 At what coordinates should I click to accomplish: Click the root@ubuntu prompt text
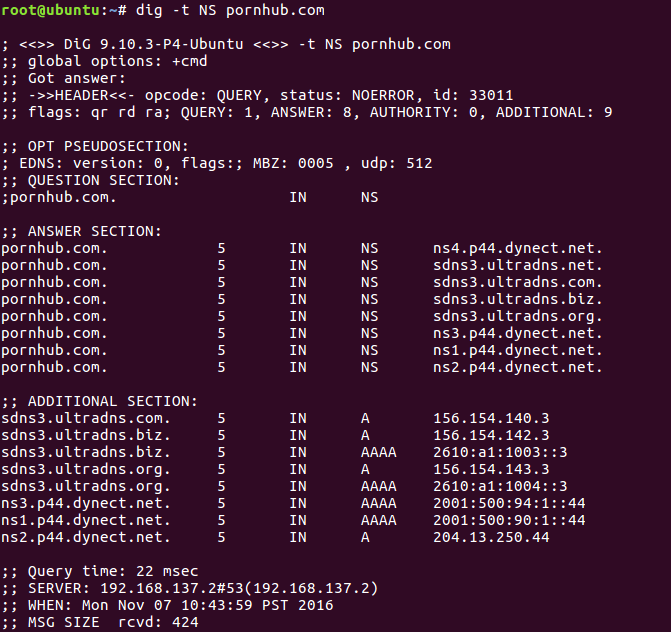click(50, 10)
